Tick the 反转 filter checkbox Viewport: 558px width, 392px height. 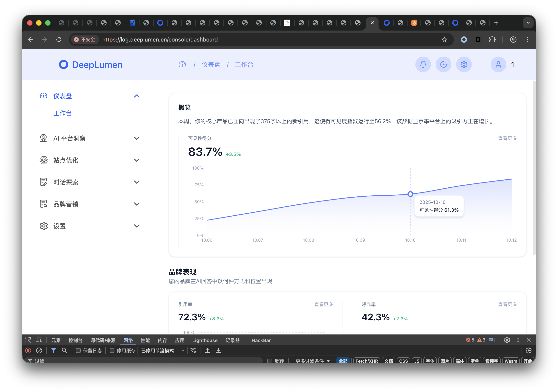click(270, 361)
